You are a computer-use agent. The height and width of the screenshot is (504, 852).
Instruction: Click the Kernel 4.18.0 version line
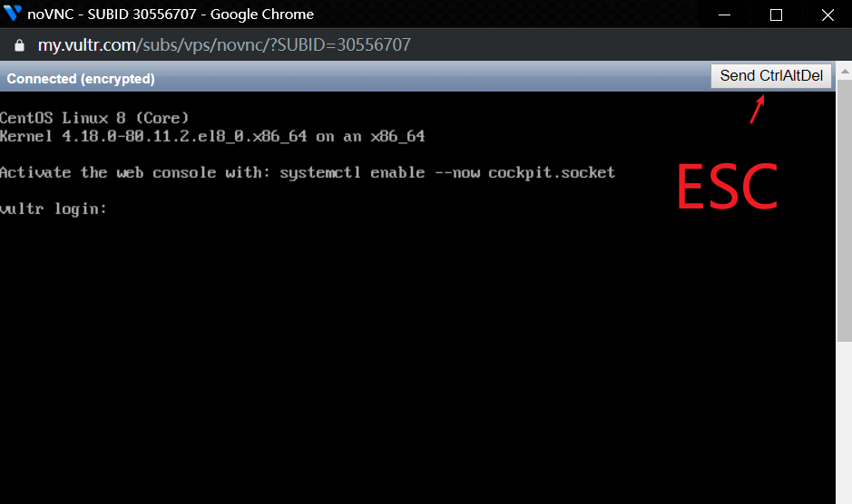[x=211, y=137]
